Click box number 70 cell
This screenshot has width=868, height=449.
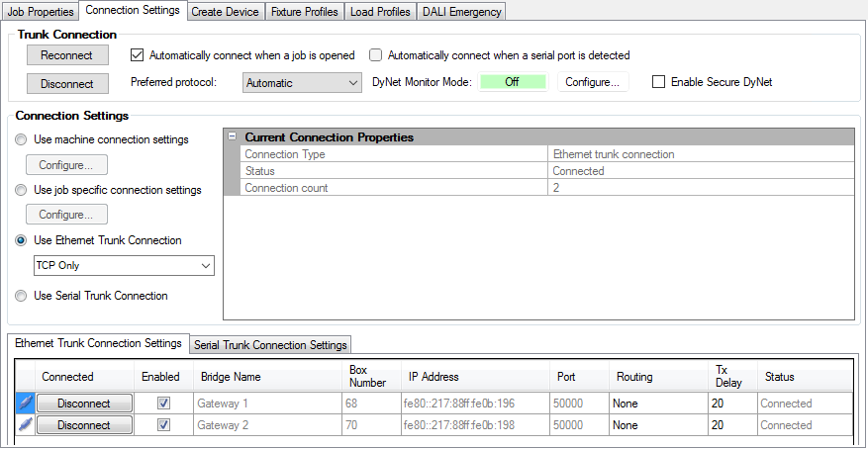371,424
